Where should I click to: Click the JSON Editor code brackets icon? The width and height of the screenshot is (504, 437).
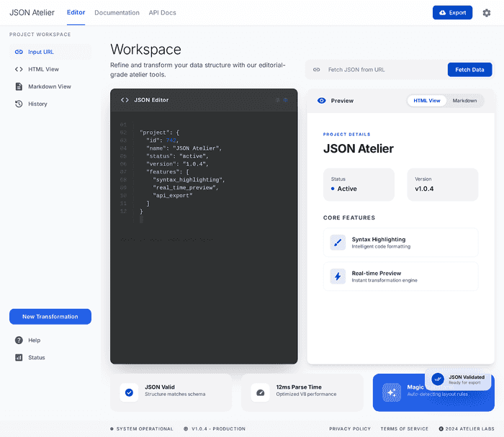(x=125, y=100)
